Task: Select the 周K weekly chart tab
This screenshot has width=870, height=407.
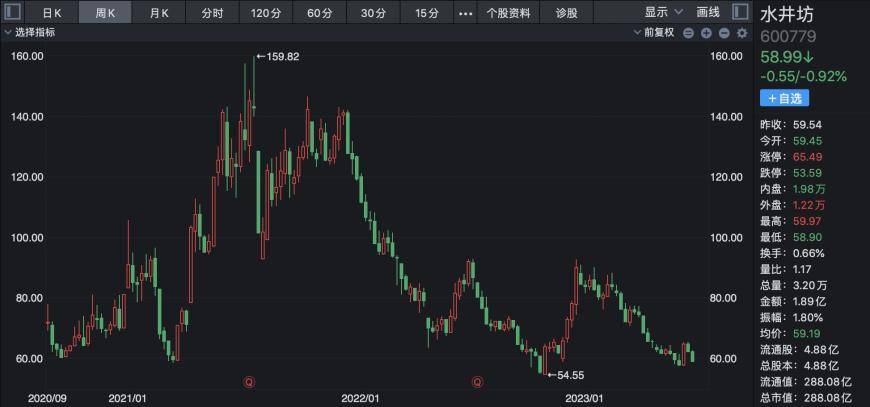Action: [x=105, y=13]
